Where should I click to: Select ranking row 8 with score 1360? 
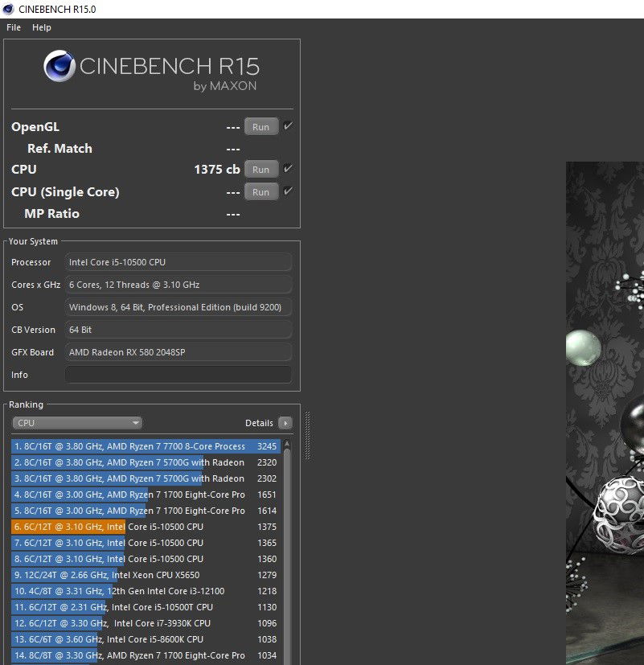click(146, 559)
